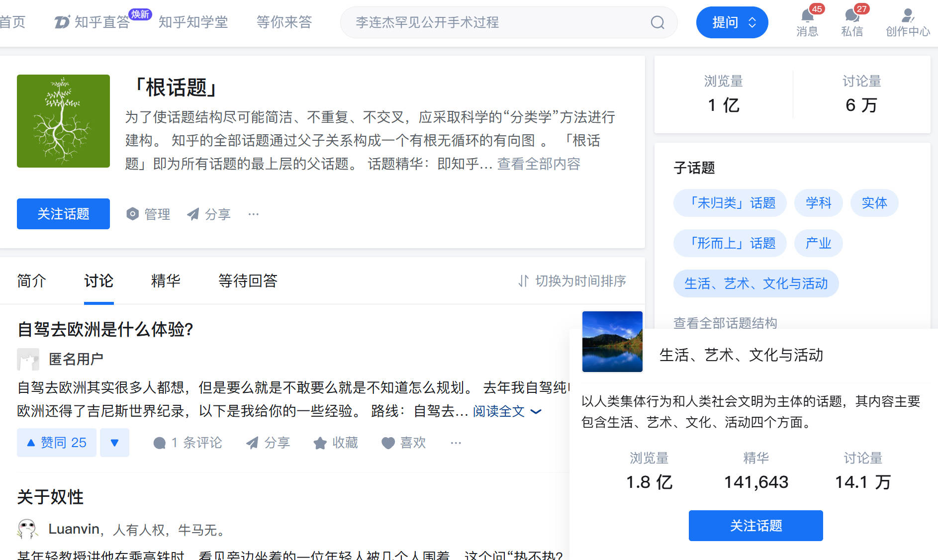Toggle the 赞同 upvote on the answer
938x560 pixels.
[56, 443]
